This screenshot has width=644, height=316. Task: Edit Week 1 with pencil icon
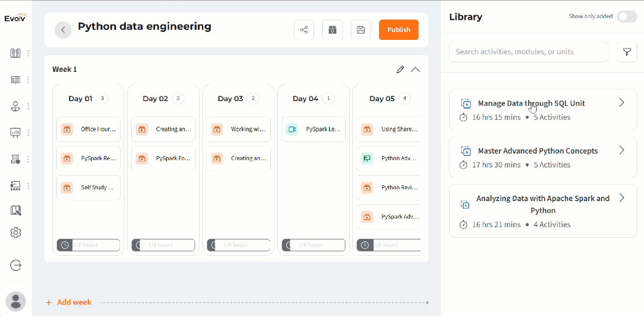point(400,70)
